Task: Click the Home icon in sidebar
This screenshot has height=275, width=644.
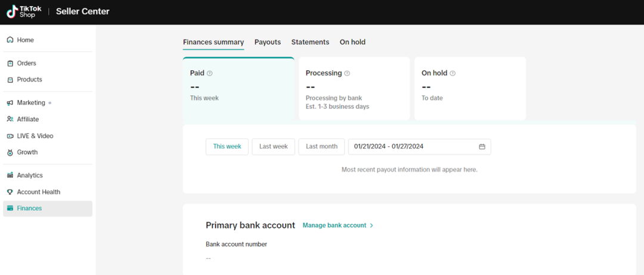Action: pyautogui.click(x=10, y=40)
